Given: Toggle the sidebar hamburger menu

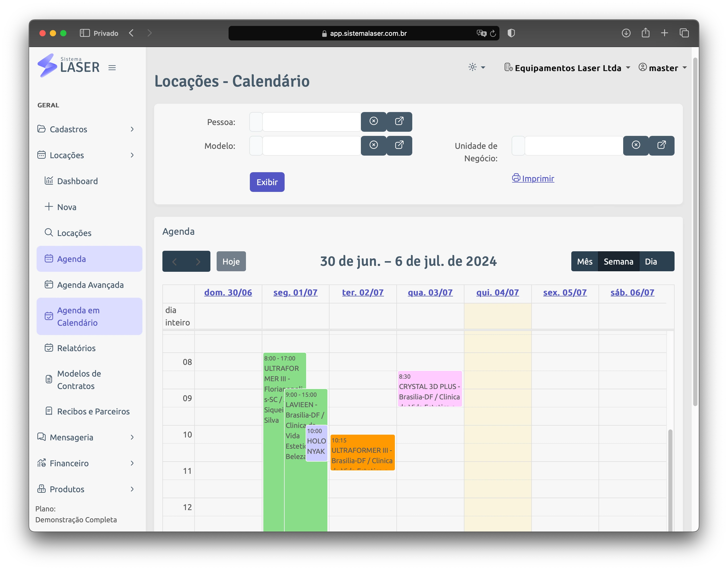Looking at the screenshot, I should click(x=112, y=68).
